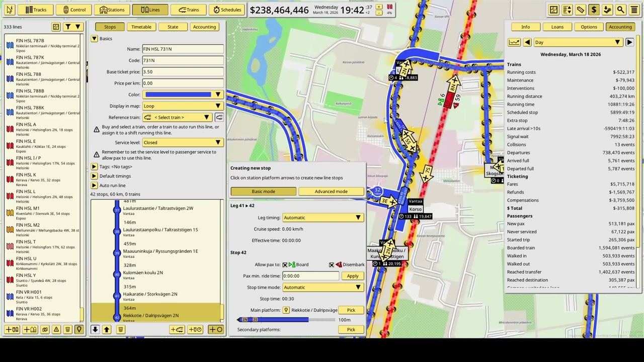This screenshot has height=362, width=644.
Task: Switch to the Timetable tab
Action: click(141, 27)
